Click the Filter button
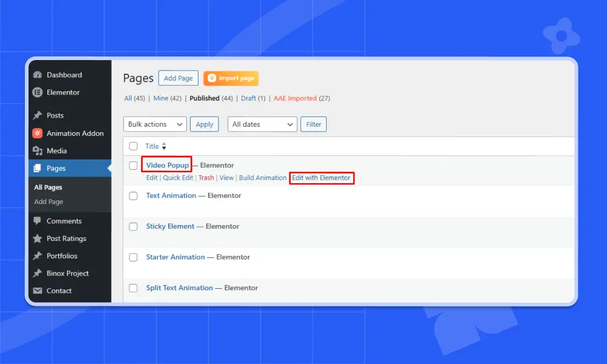 click(x=314, y=124)
